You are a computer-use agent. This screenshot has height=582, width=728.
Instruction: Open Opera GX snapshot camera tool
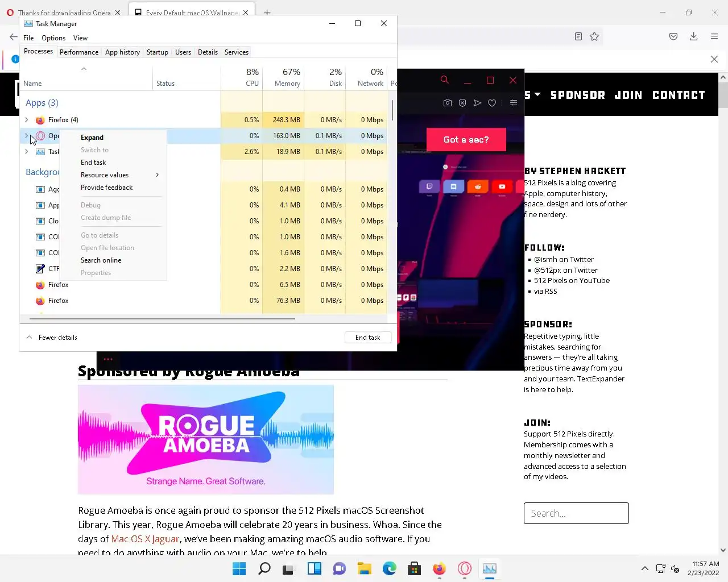448,103
